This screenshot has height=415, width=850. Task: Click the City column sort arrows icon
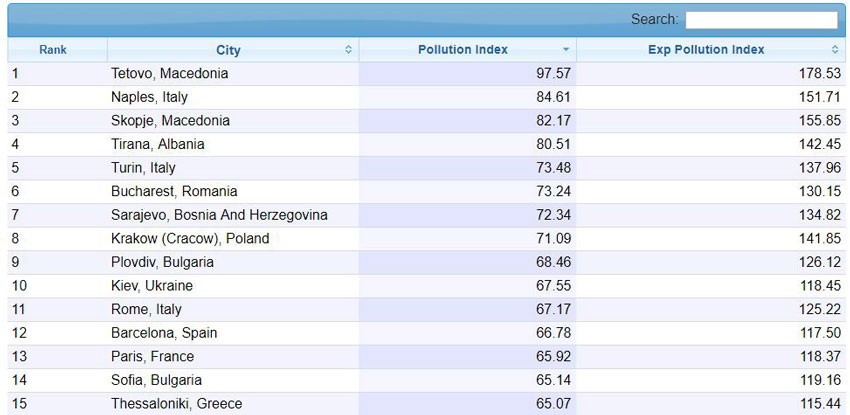click(x=348, y=50)
